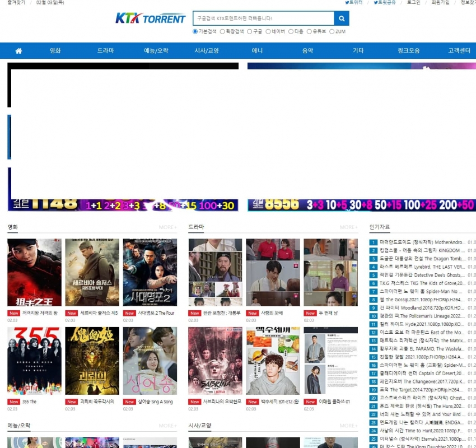Open popular item 4 라스트 베르메르
Screen dimensions: 476x448
[422, 267]
